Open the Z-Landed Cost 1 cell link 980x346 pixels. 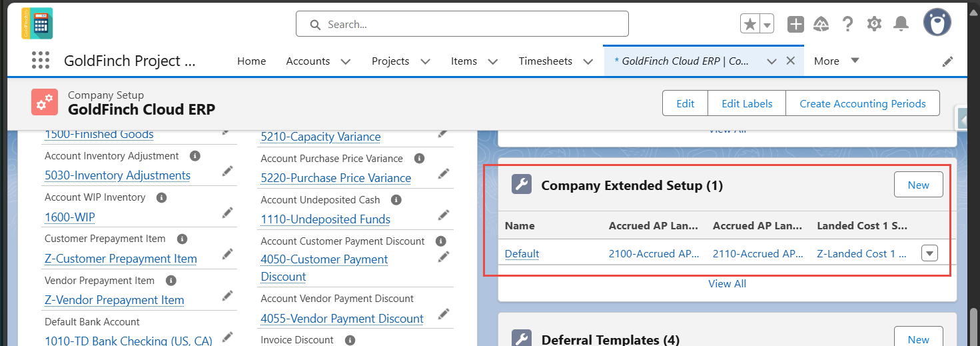tap(862, 254)
